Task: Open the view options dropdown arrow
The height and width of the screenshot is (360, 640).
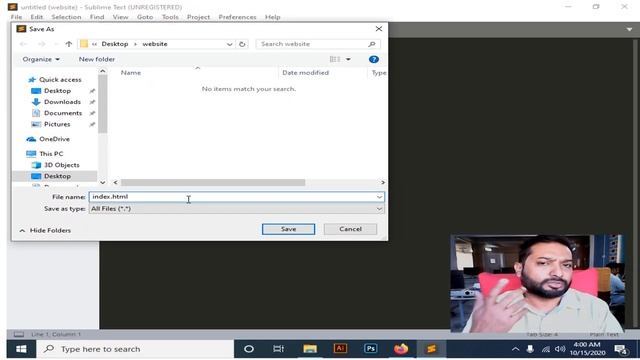Action: click(x=348, y=59)
